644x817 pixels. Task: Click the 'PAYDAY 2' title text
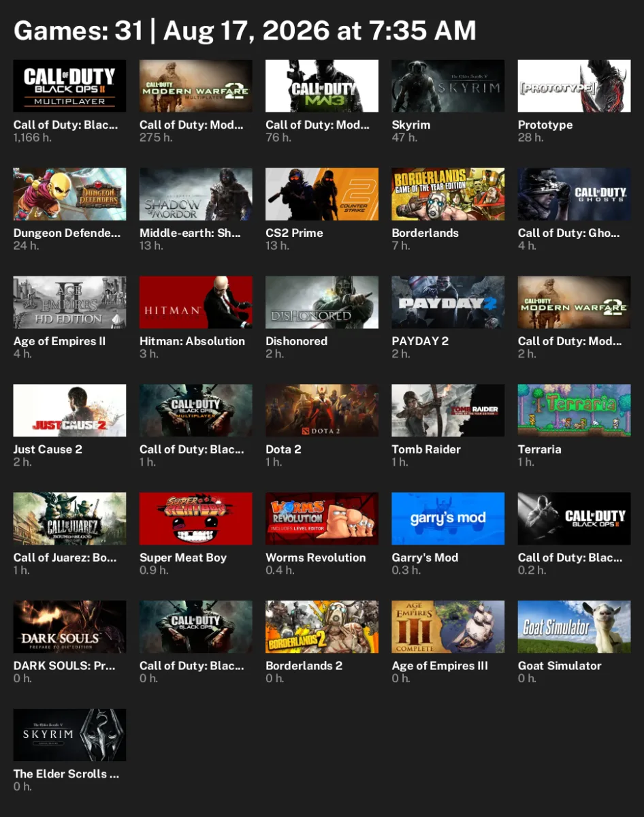point(420,341)
